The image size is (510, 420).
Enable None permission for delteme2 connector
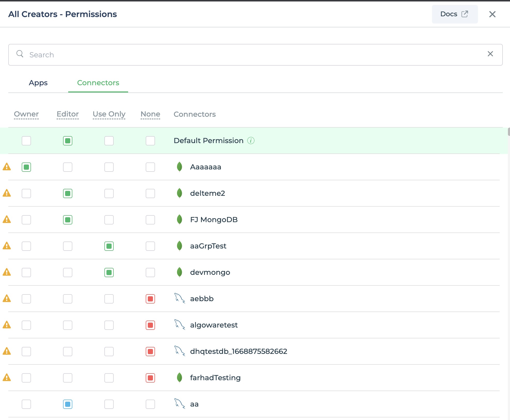(150, 193)
